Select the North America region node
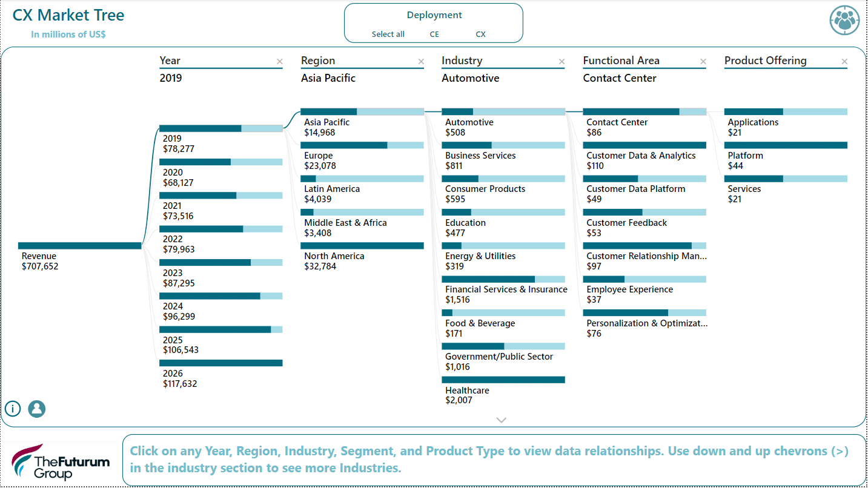The height and width of the screenshot is (488, 868). (x=362, y=246)
